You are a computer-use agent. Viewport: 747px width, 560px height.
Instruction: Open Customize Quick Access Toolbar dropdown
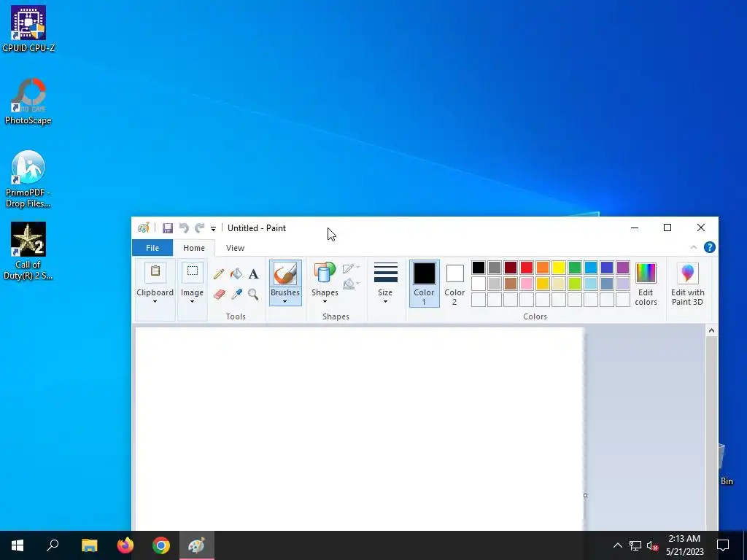click(x=214, y=228)
